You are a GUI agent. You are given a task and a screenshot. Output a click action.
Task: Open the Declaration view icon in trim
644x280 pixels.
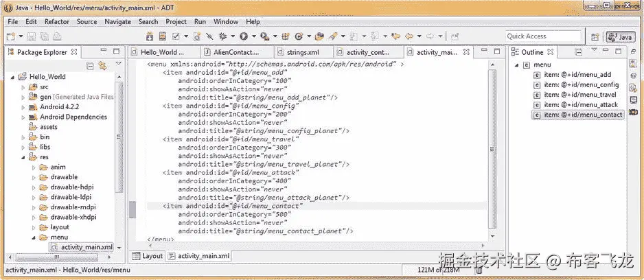(x=633, y=87)
